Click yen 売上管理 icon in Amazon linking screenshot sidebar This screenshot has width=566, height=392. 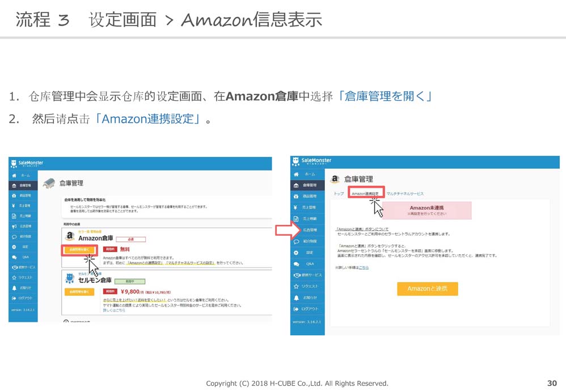coord(295,207)
